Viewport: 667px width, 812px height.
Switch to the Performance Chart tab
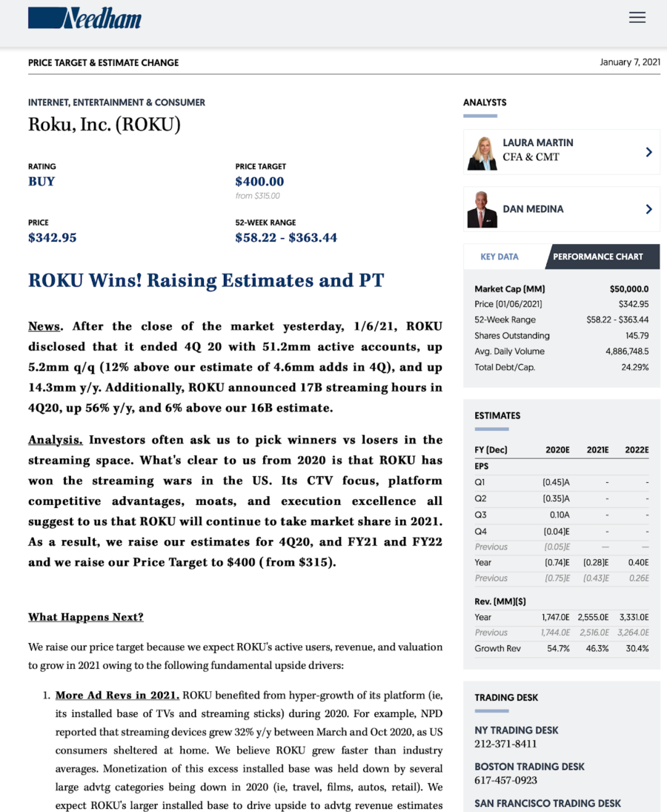[x=598, y=257]
